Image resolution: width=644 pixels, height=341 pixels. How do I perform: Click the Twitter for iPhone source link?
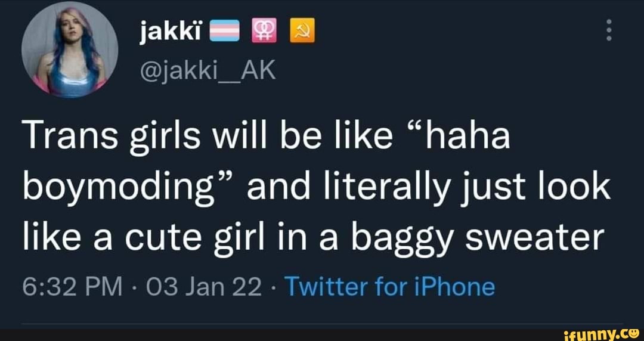click(x=389, y=286)
